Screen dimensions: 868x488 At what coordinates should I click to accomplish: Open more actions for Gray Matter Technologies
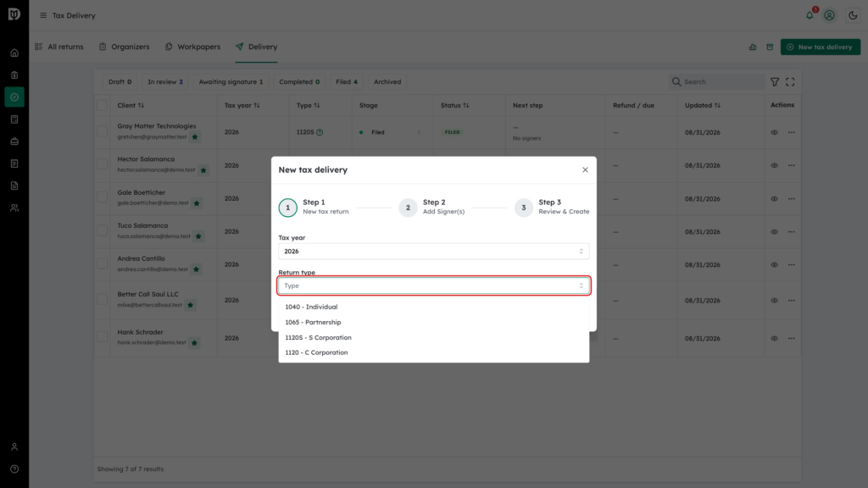click(792, 132)
